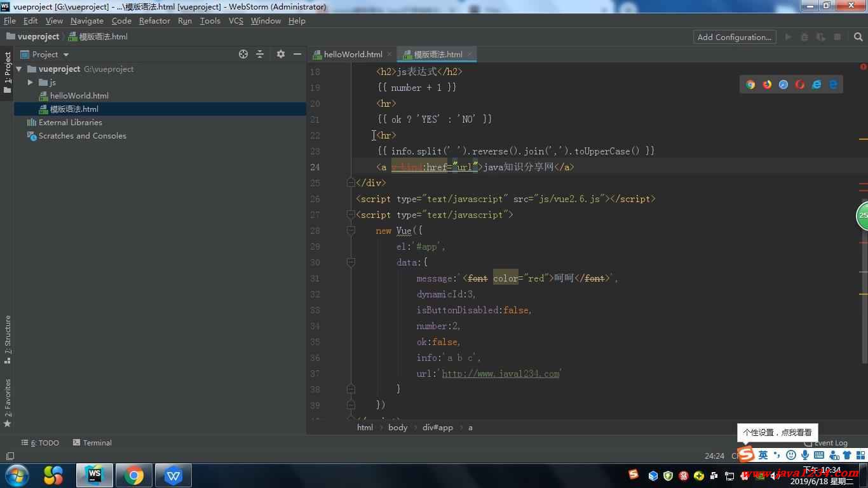Open page in Opera browser icon
Image resolution: width=868 pixels, height=488 pixels.
(800, 85)
